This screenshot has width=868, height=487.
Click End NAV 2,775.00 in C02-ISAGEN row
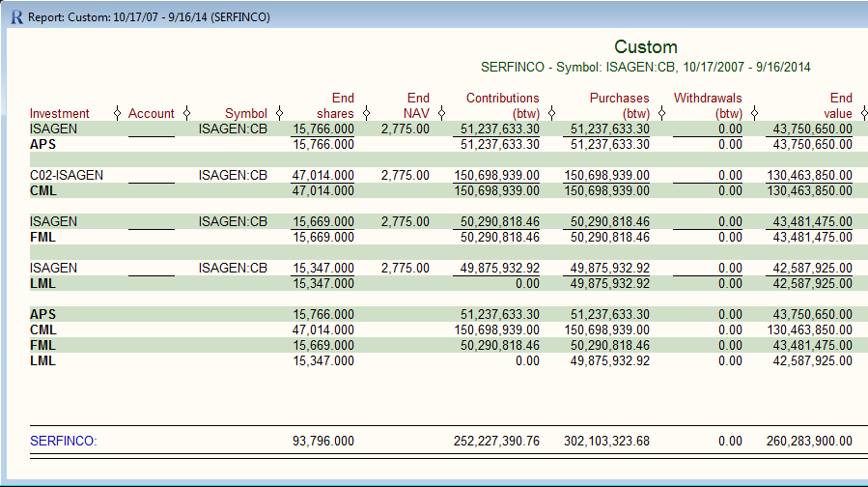[406, 175]
